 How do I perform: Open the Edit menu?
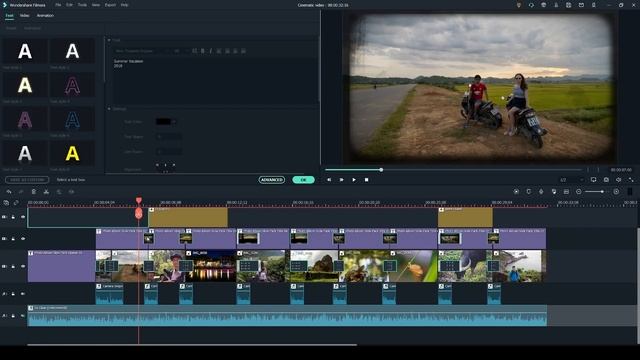coord(69,5)
